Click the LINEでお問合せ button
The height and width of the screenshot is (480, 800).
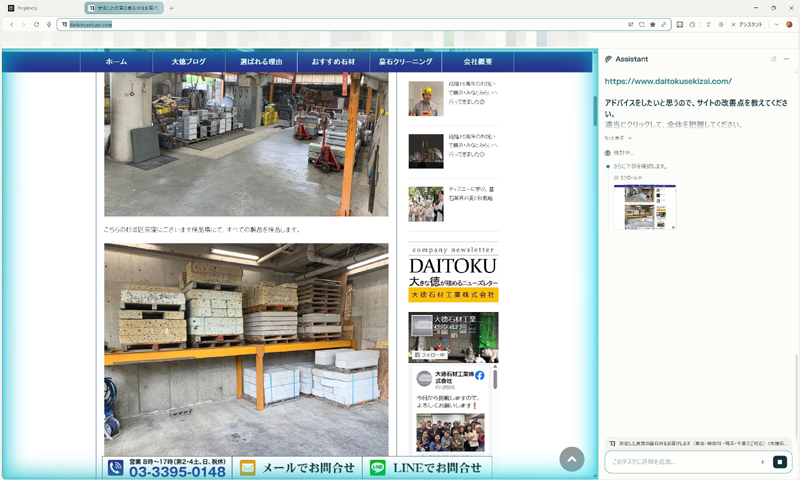coord(427,468)
